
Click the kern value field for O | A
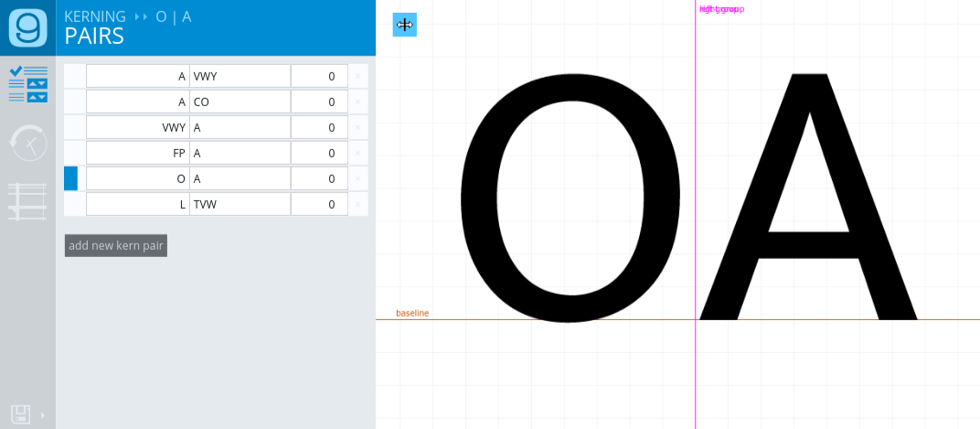(x=319, y=178)
